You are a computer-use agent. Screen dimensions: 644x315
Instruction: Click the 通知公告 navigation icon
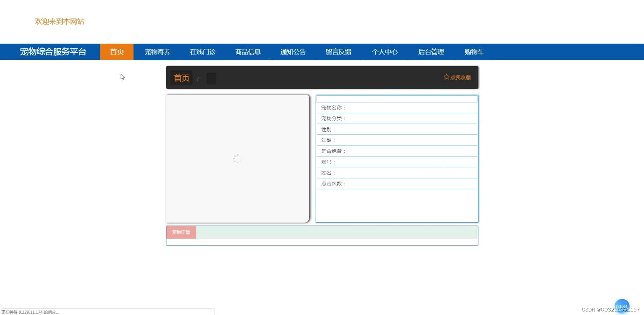293,51
